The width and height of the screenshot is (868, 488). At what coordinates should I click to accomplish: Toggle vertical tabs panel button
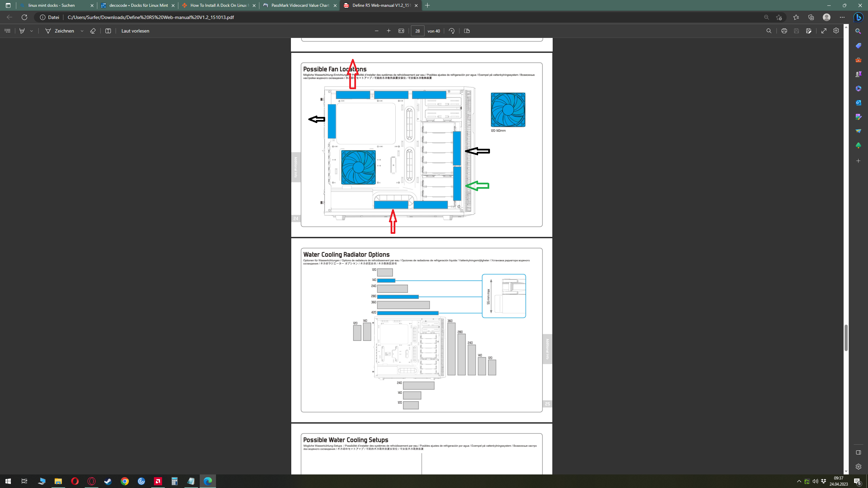point(8,5)
